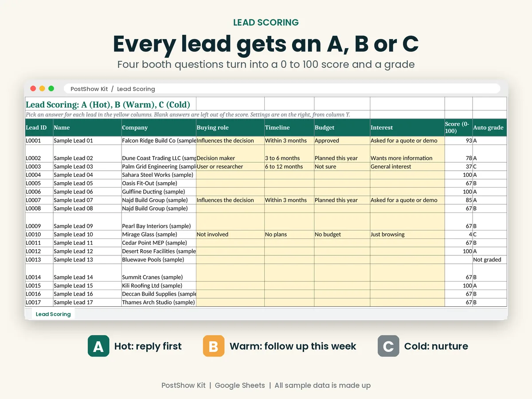Select Thames Arch Studio company cell
532x399 pixels.
pyautogui.click(x=159, y=302)
